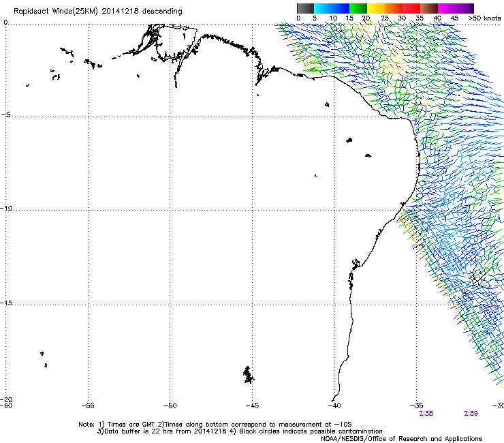Click the yellow 20-25 knots legend swatch

(376, 8)
